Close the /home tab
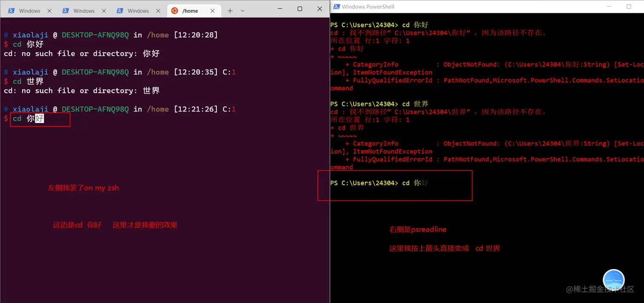Viewport: 644px width, 303px height. 213,11
